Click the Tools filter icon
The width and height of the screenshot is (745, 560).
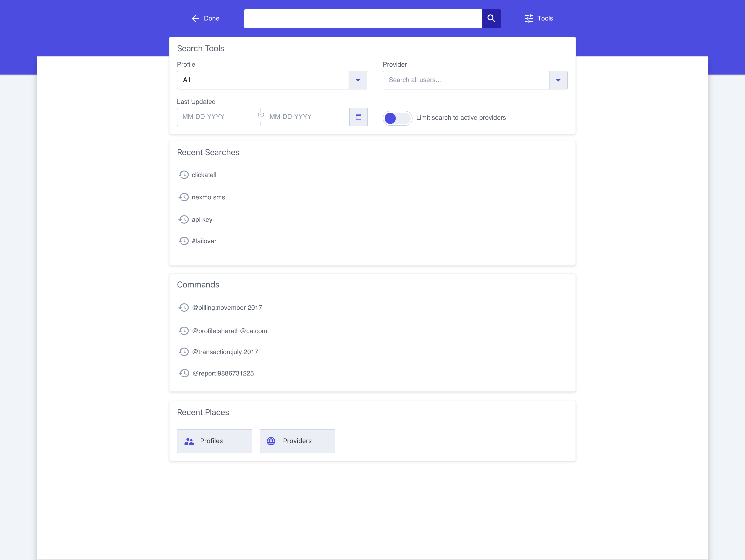(529, 19)
